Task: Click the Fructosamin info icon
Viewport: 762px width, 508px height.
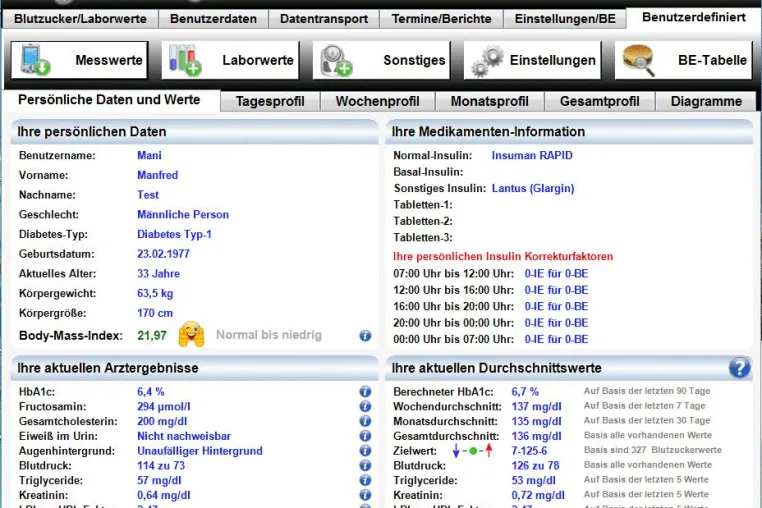Action: 365,406
